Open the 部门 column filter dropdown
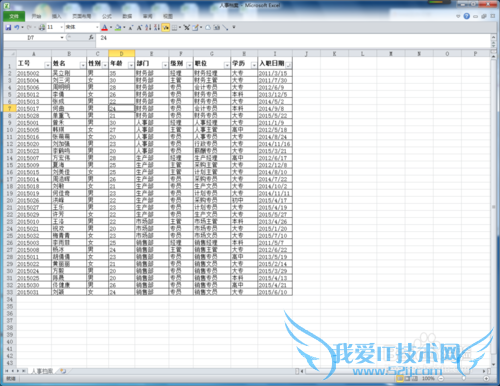 [165, 65]
